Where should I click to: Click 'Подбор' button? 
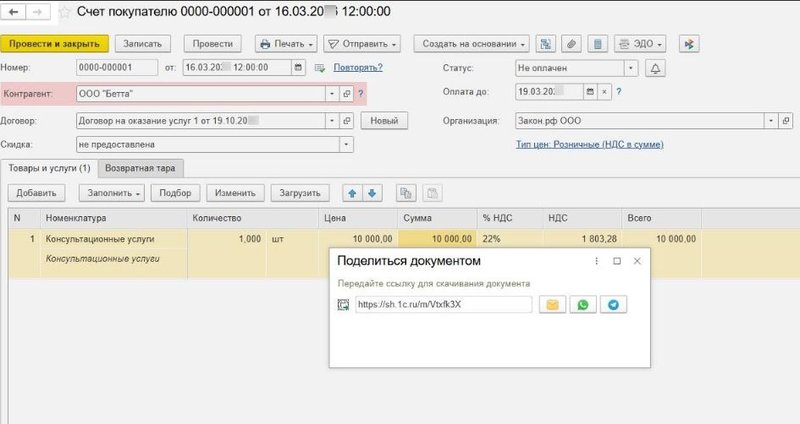pyautogui.click(x=175, y=193)
